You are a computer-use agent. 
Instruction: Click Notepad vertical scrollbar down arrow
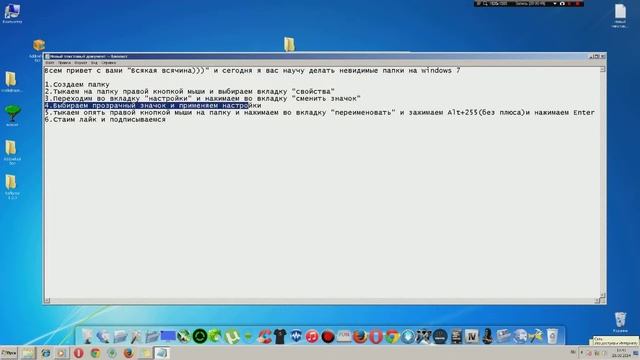[x=602, y=294]
